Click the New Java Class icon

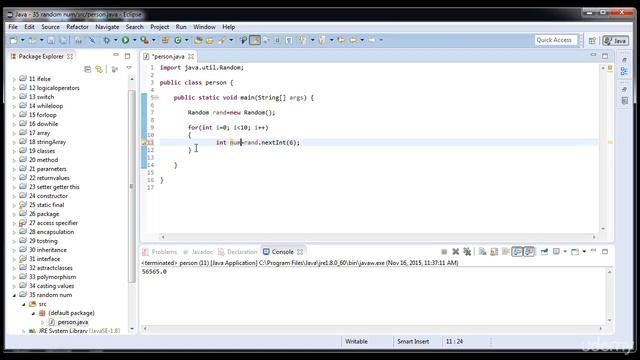point(178,40)
